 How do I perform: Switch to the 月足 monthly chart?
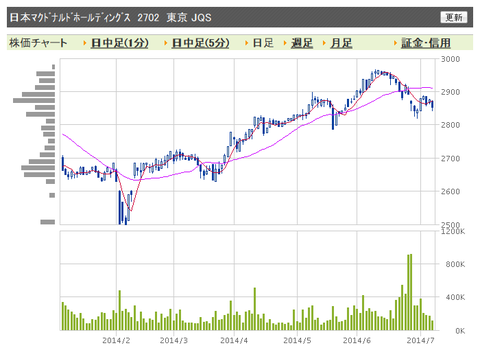tap(341, 43)
